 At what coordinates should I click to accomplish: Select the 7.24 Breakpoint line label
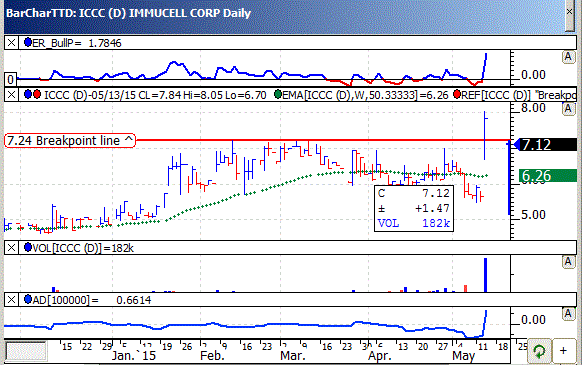tap(70, 141)
